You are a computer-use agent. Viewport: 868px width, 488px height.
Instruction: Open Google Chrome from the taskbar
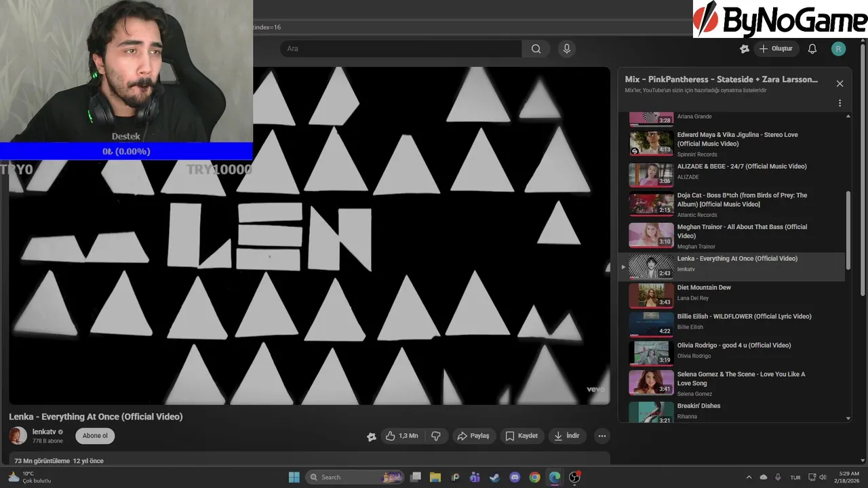click(534, 477)
